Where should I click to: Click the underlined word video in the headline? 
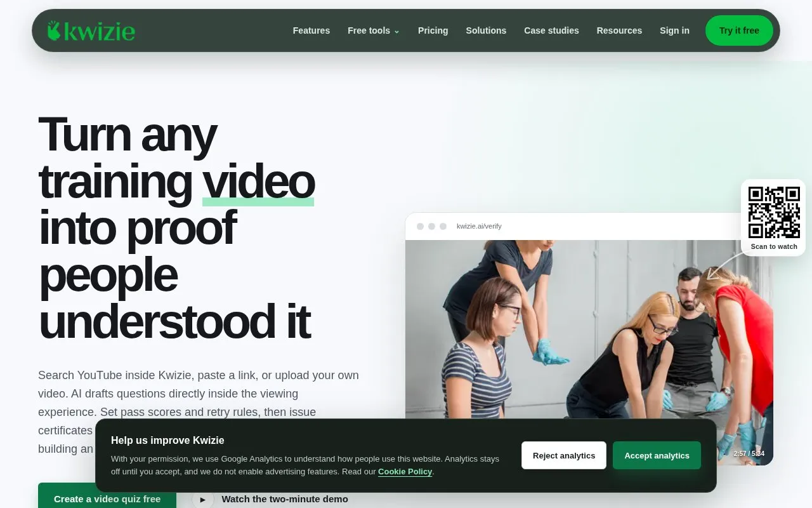click(x=258, y=182)
